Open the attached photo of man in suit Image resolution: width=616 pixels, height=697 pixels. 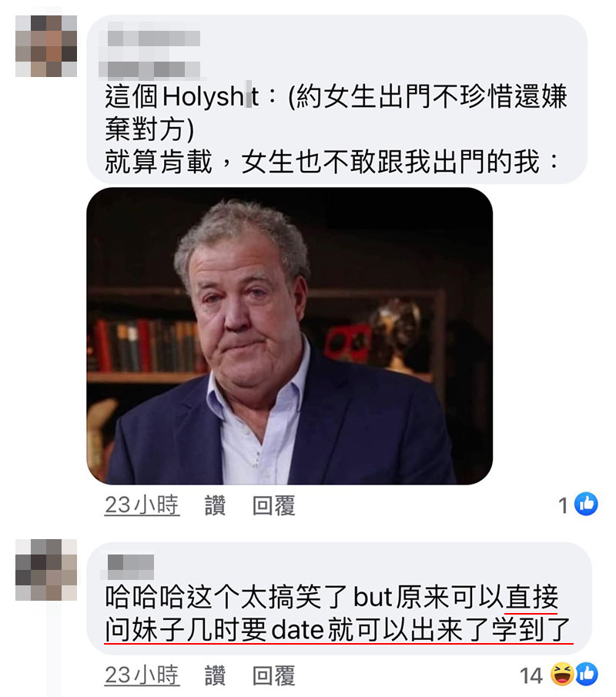pos(290,336)
